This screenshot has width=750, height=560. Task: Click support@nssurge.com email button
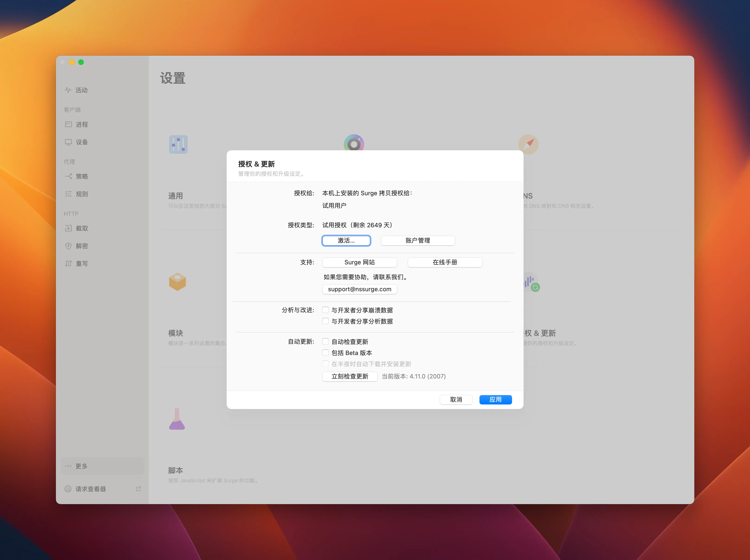(x=359, y=289)
